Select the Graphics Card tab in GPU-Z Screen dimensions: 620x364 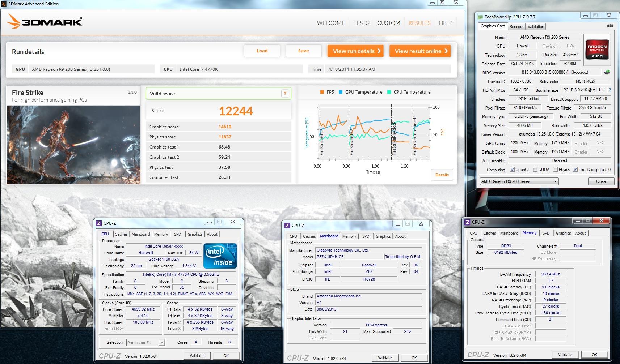point(493,26)
